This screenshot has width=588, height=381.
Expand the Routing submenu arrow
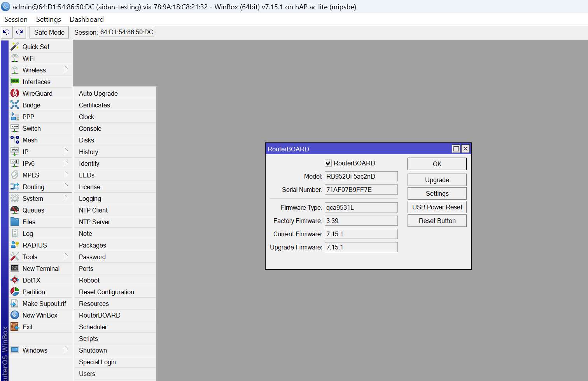point(66,186)
